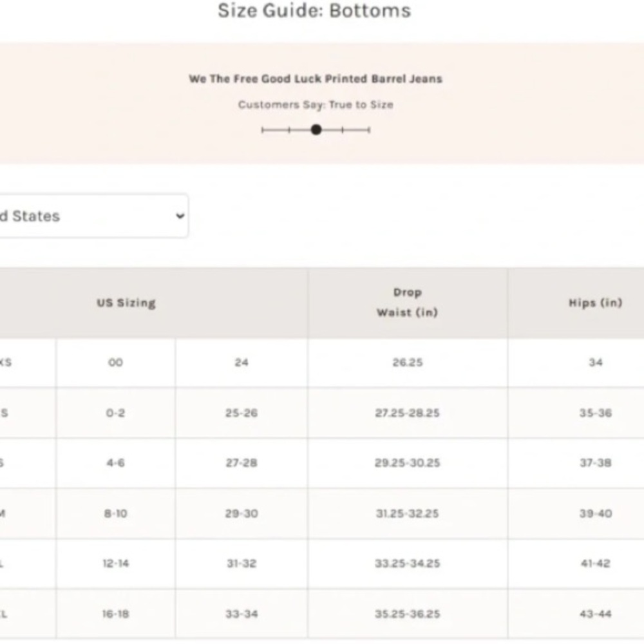Screen dimensions: 644x644
Task: Click the Customers Say: True to Size text
Action: (316, 105)
